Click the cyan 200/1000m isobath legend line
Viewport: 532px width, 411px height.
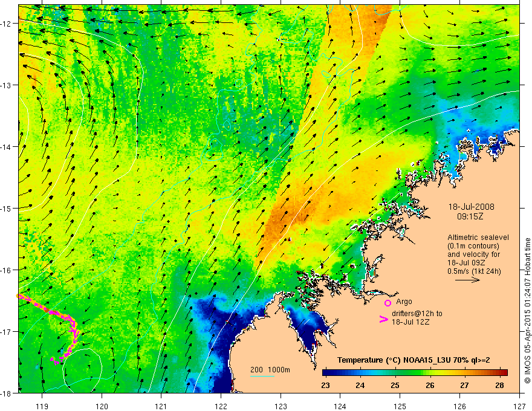click(262, 376)
